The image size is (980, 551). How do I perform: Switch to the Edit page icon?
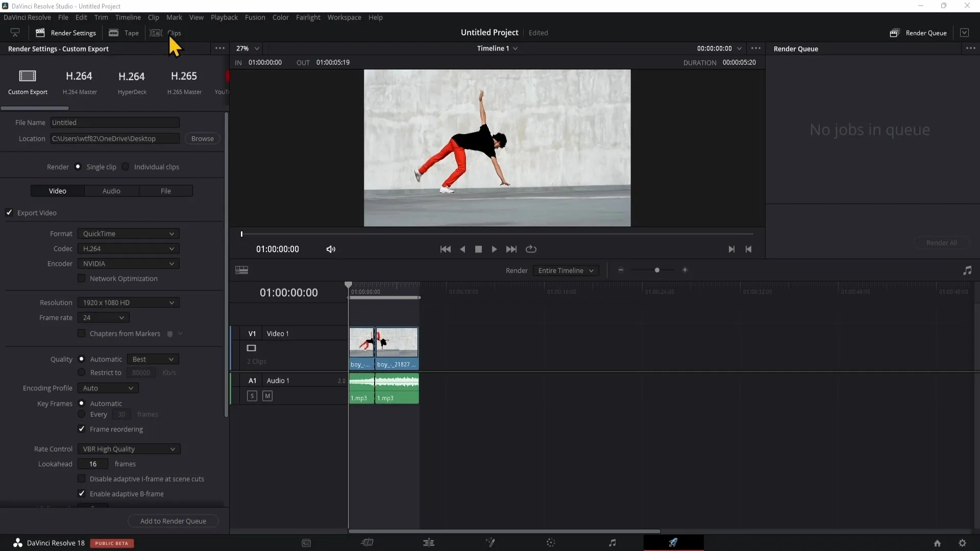[429, 543]
